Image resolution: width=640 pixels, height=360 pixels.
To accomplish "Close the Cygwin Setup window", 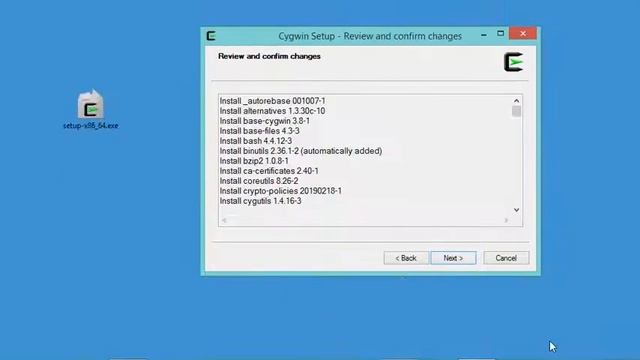I will click(523, 33).
